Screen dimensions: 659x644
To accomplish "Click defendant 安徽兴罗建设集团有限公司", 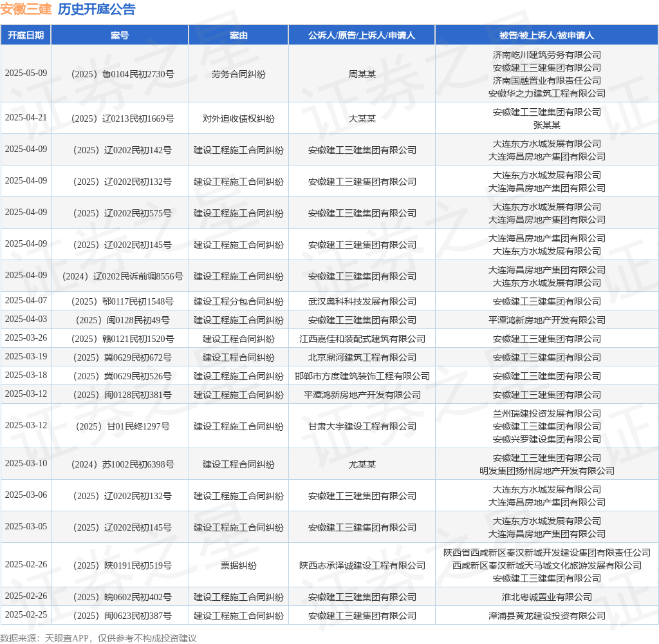I will coord(546,439).
